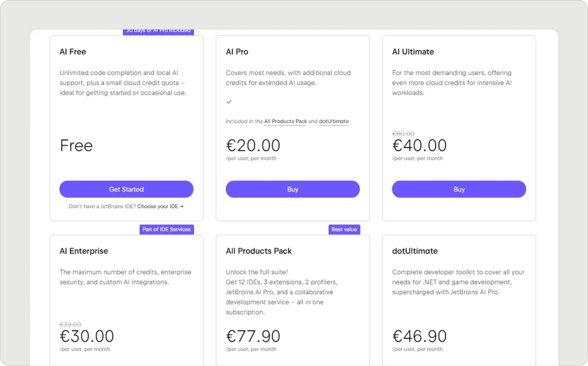The width and height of the screenshot is (588, 366).
Task: Click the dotUltimate card heading
Action: click(415, 251)
